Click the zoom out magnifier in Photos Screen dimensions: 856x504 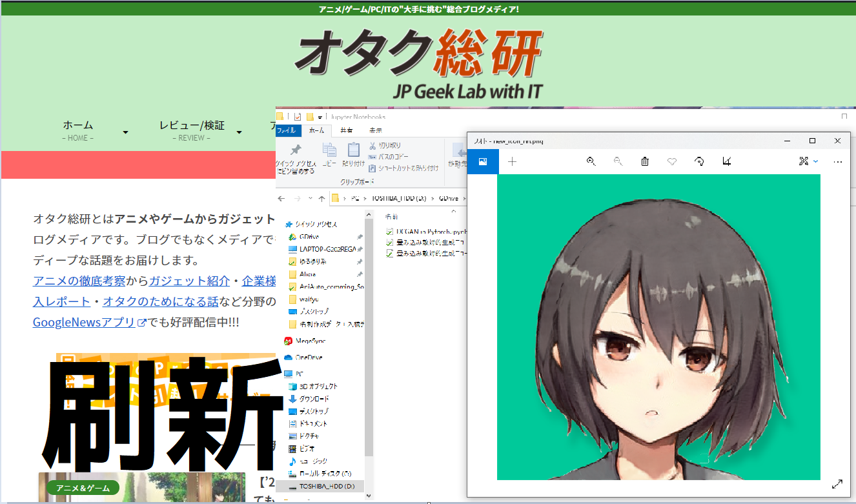tap(618, 161)
